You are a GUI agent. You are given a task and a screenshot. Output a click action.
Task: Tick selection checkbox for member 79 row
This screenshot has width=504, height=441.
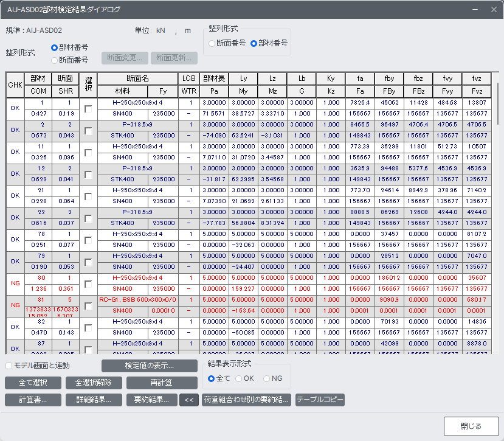88,262
